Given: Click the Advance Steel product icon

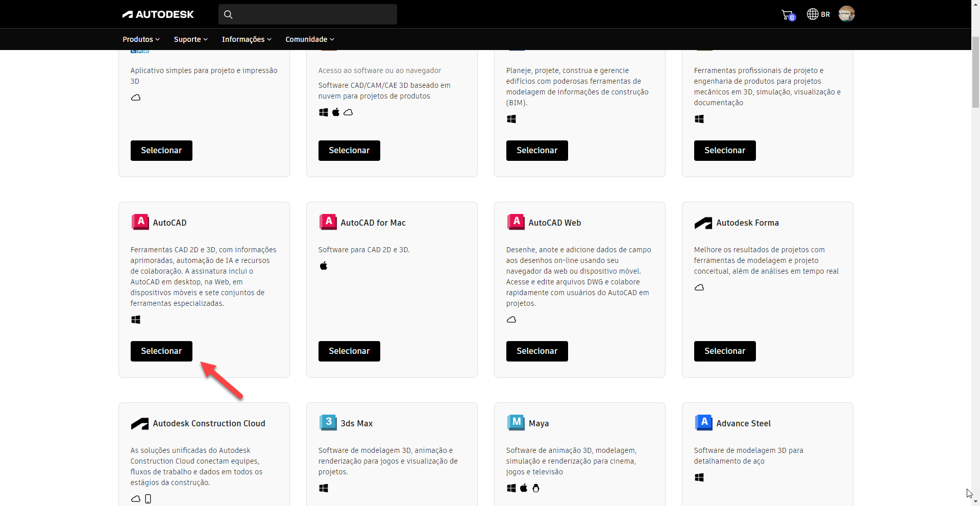Looking at the screenshot, I should point(703,423).
